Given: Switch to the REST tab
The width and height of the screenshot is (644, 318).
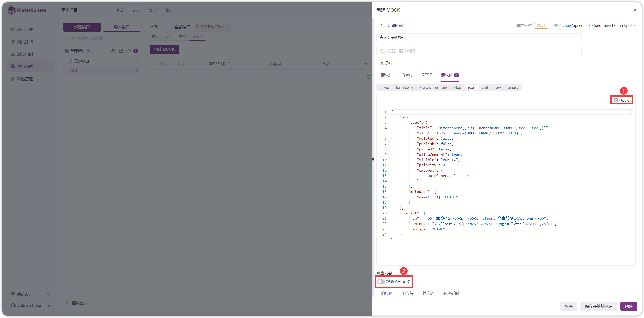Looking at the screenshot, I should (x=427, y=75).
